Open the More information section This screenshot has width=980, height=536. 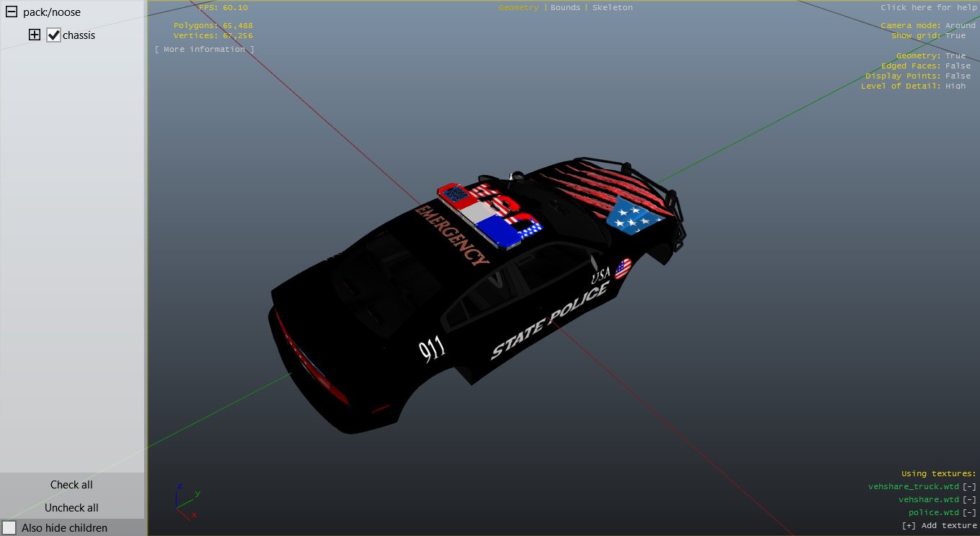(204, 49)
